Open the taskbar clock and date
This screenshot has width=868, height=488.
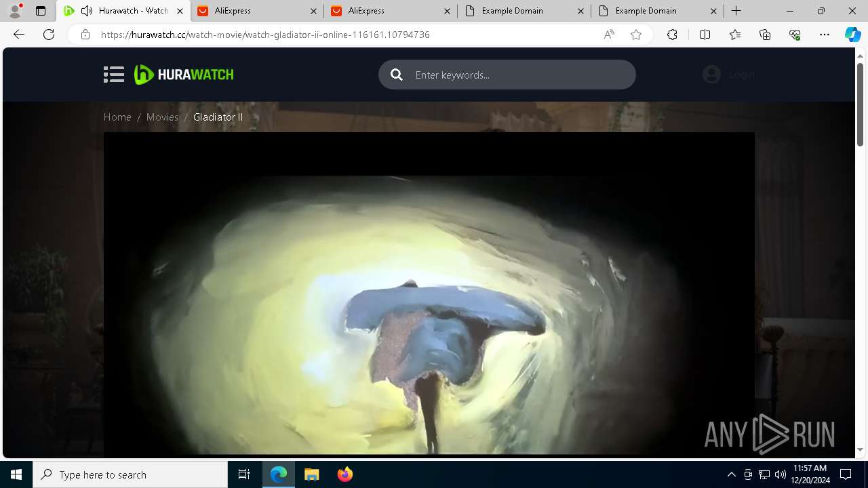[810, 474]
